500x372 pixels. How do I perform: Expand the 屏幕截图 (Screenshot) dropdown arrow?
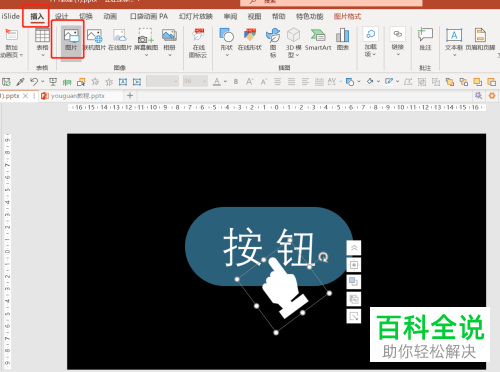tap(146, 55)
